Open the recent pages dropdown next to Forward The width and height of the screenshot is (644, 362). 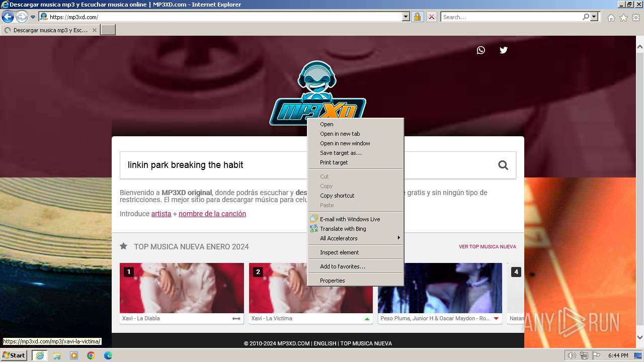[x=33, y=17]
